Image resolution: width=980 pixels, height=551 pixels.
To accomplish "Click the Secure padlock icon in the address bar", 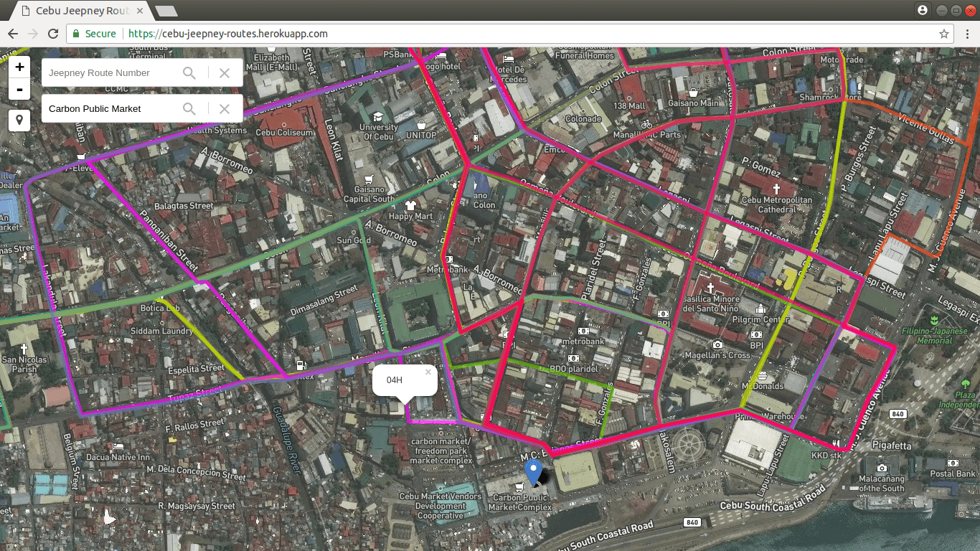I will pyautogui.click(x=75, y=34).
